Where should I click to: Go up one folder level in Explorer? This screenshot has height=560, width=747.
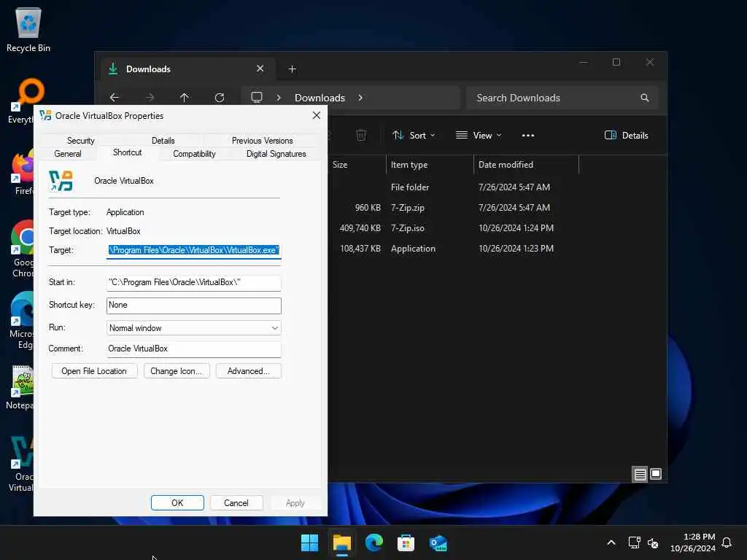click(x=185, y=98)
